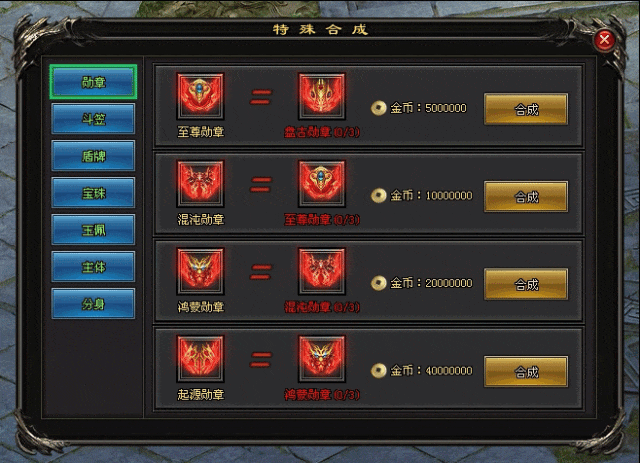The width and height of the screenshot is (640, 463).
Task: Select the 鸿蒙勋章 result icon in third row
Action: click(200, 271)
